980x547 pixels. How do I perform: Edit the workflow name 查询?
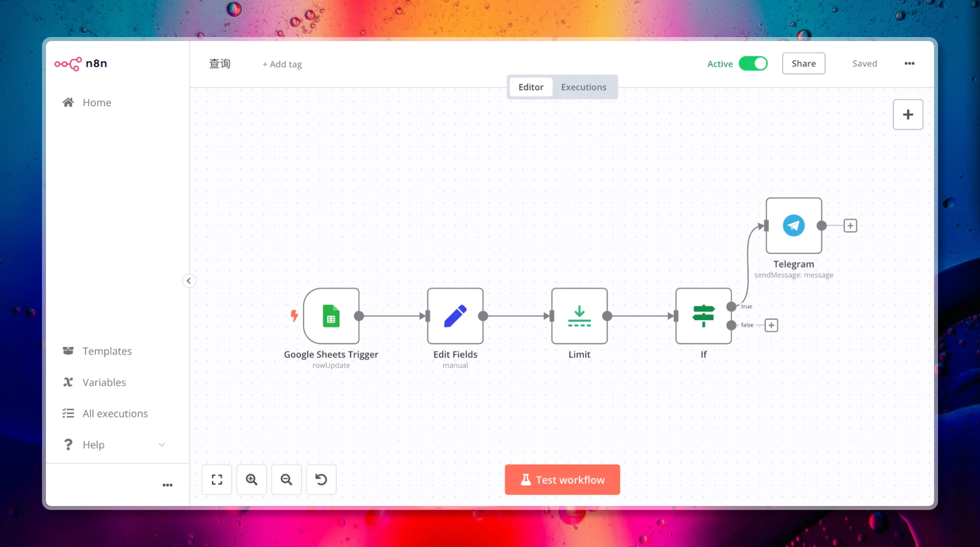coord(220,64)
